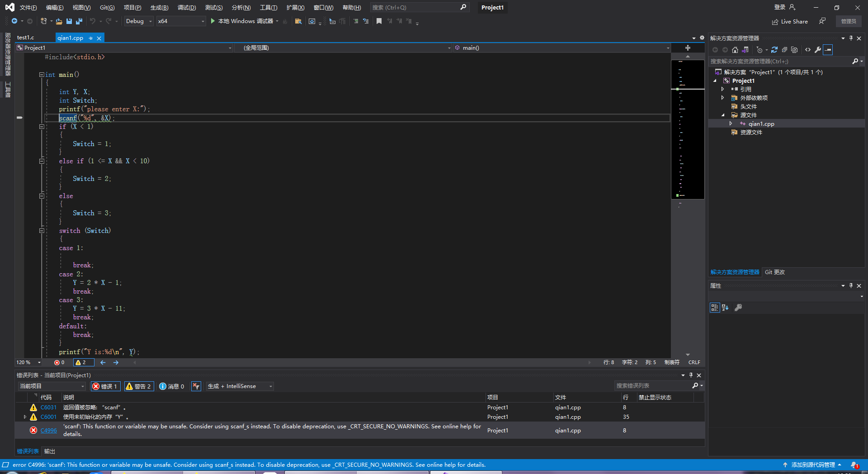Screen dimensions: 868x474
Task: Open the 生成(B) build menu
Action: pos(159,8)
